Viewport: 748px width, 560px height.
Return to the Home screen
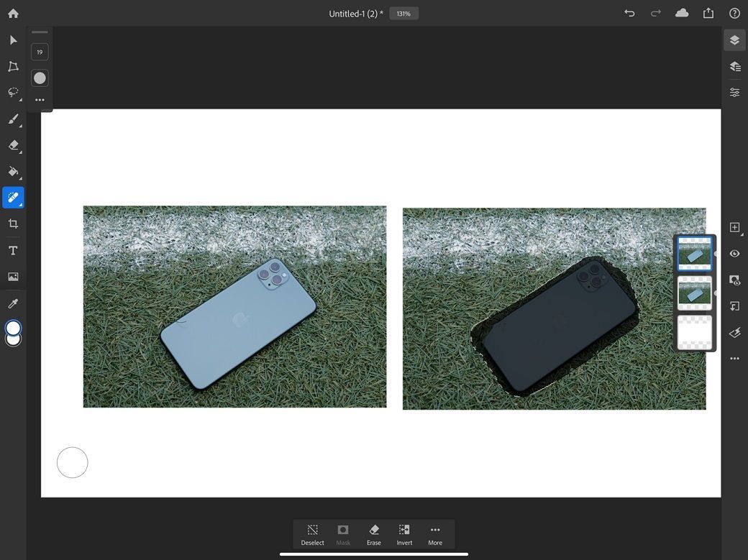click(x=12, y=13)
